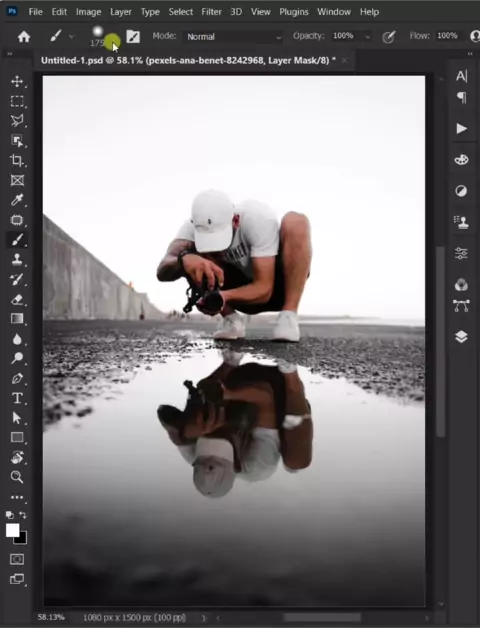
Task: Expand the Opacity slider dropdown arrow
Action: (367, 37)
